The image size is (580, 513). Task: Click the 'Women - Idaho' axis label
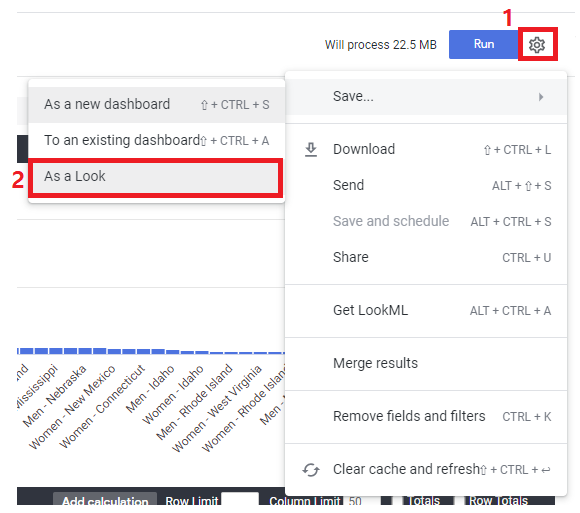(173, 395)
